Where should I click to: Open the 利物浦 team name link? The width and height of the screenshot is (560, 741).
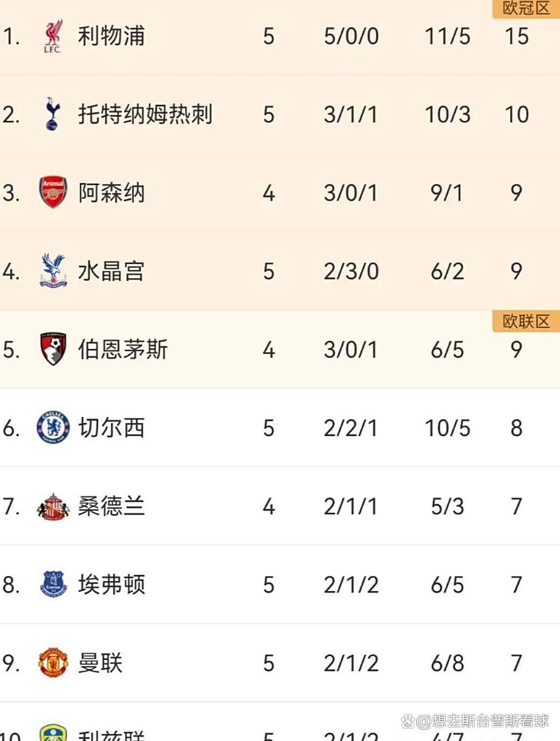(x=111, y=36)
